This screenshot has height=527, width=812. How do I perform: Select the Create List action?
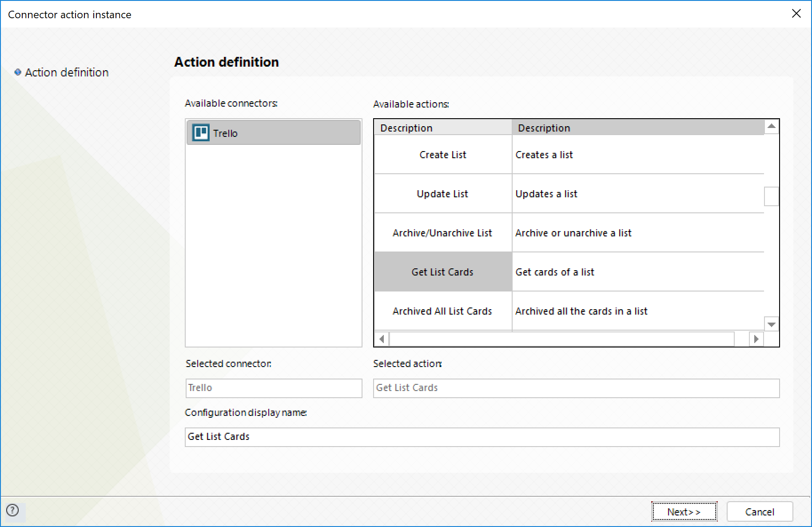[x=443, y=155]
